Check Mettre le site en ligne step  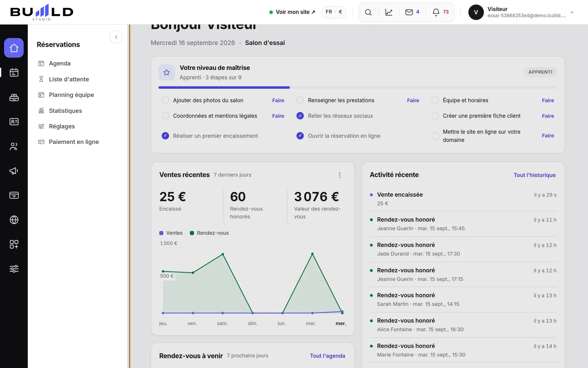click(x=435, y=136)
